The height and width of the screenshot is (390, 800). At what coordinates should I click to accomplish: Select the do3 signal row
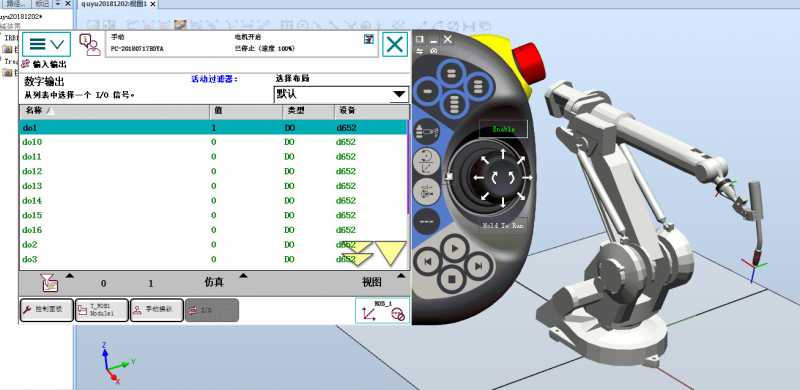click(x=213, y=259)
